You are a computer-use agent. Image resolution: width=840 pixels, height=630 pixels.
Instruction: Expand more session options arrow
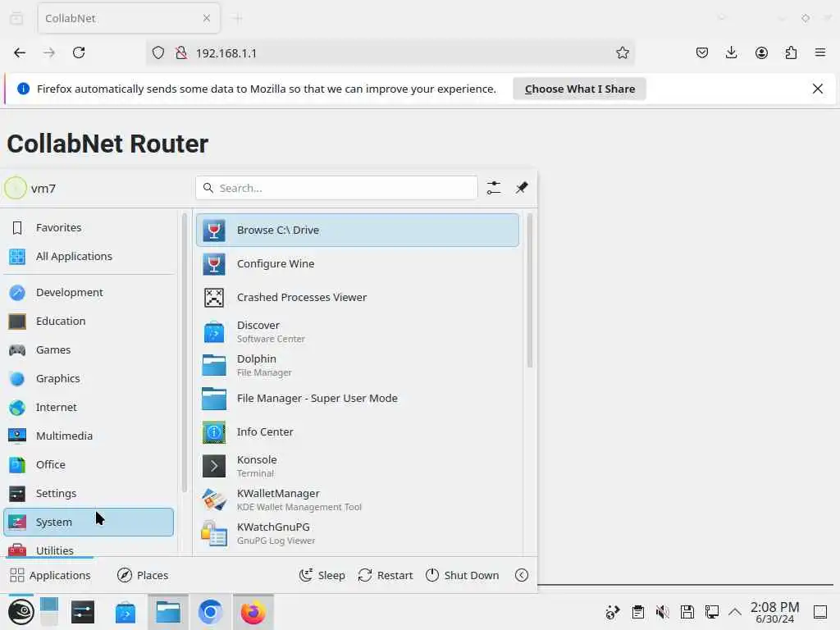pyautogui.click(x=522, y=575)
